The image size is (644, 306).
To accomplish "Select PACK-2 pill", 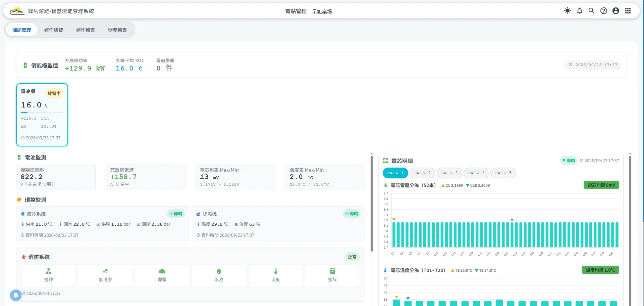I will coord(422,173).
